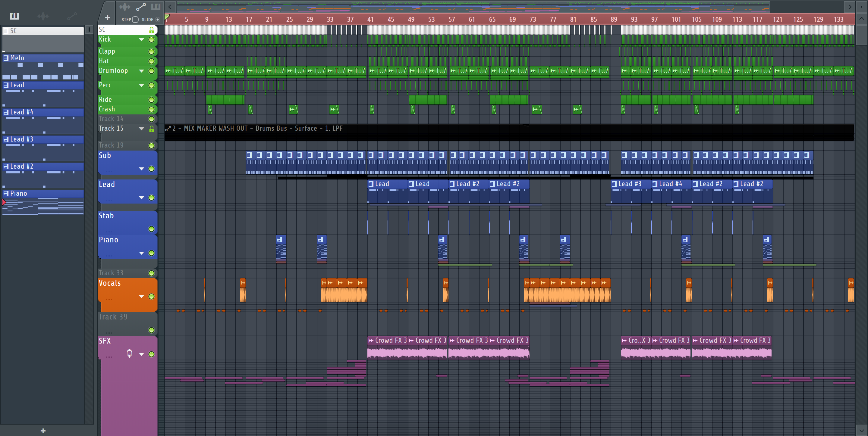Add a new track with plus button
Viewport: 868px width, 436px height.
(x=108, y=18)
